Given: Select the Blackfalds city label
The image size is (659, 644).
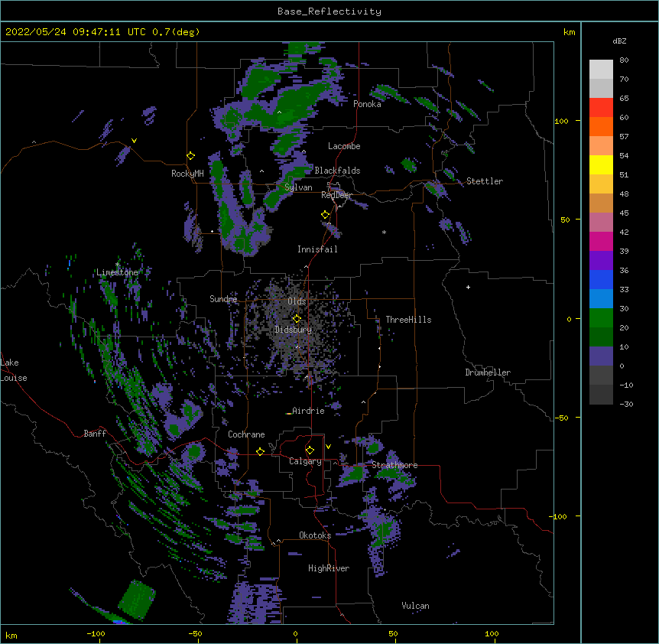Looking at the screenshot, I should [337, 171].
